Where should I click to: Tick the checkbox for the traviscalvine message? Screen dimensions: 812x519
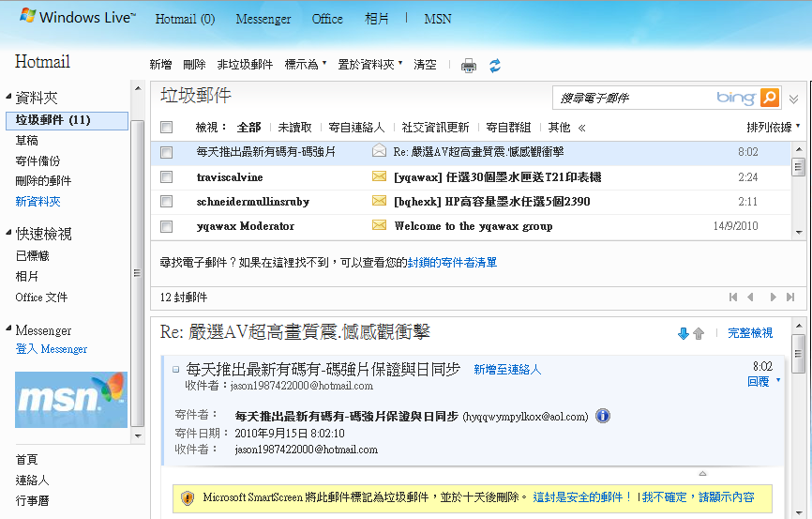(166, 176)
